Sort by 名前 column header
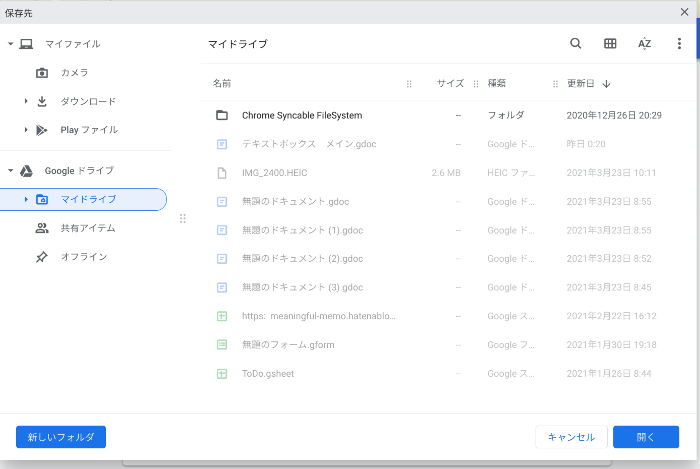700x469 pixels. tap(222, 83)
